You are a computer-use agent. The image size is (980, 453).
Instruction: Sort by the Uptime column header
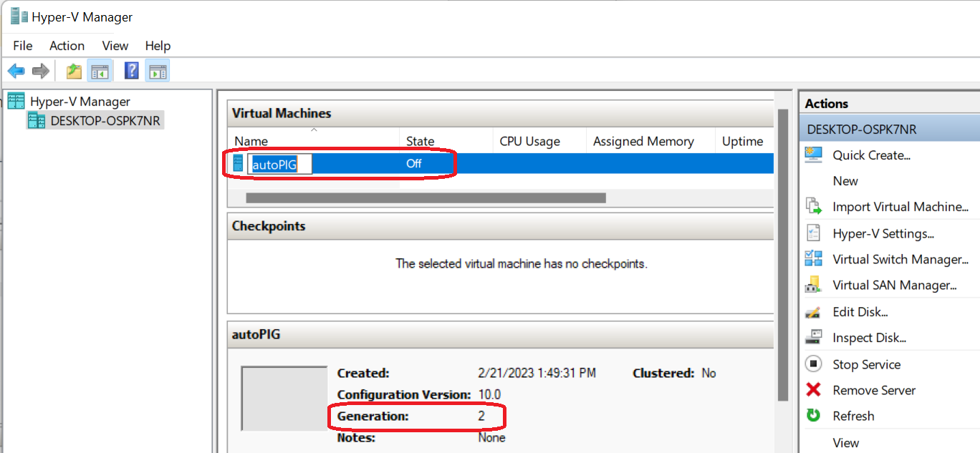click(x=744, y=141)
